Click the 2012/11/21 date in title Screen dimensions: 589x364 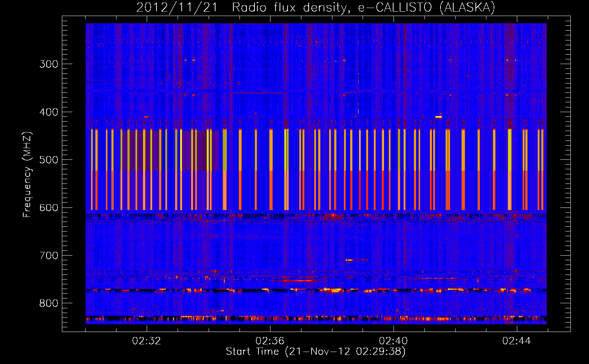[177, 8]
